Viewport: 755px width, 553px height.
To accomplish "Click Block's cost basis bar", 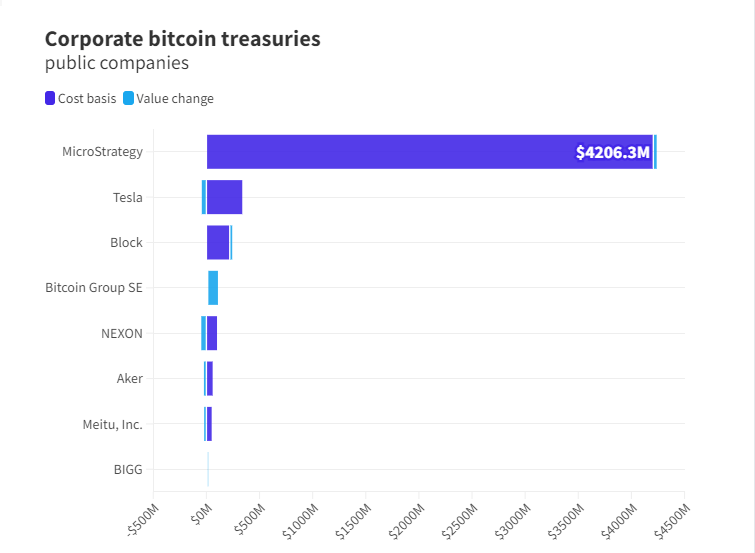I will point(218,242).
